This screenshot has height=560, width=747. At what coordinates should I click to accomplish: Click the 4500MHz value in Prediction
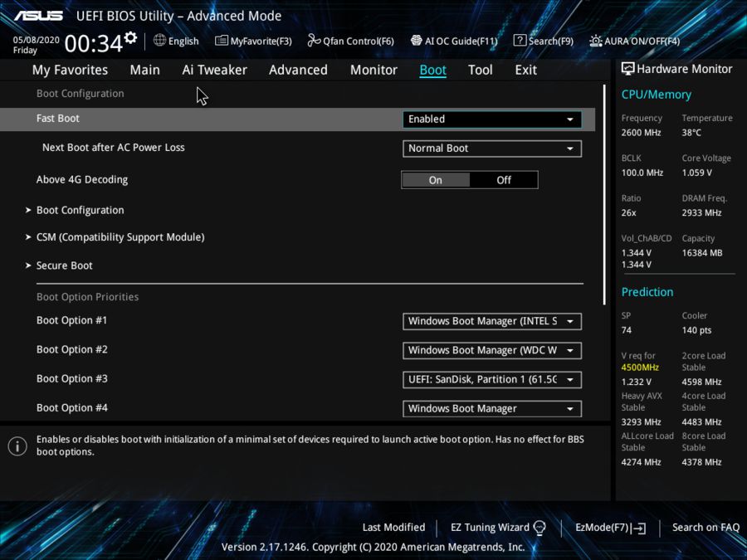(x=640, y=368)
